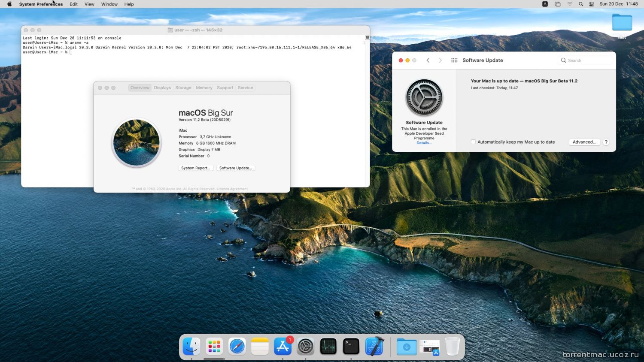The height and width of the screenshot is (362, 644).
Task: Open System Preferences gear in Dock
Action: coord(306,347)
